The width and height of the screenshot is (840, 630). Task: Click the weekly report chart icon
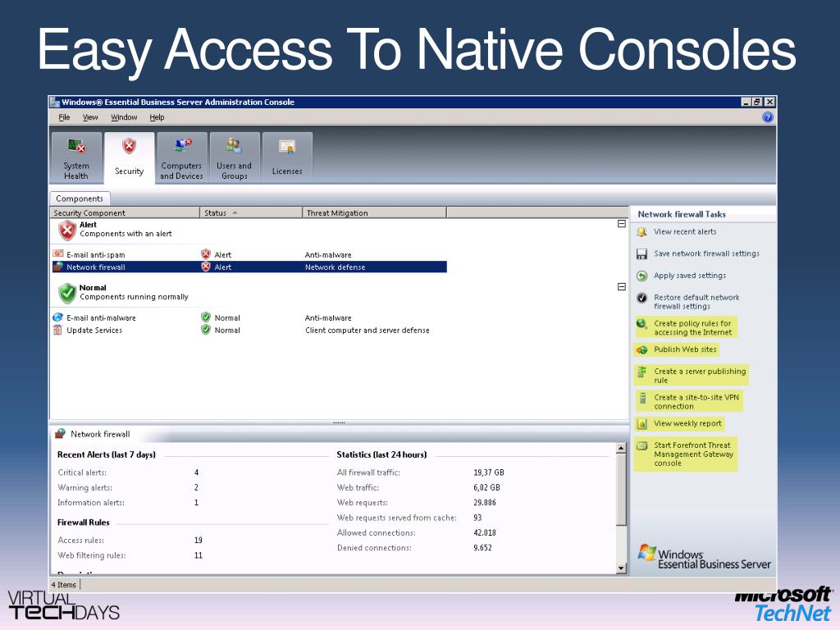pos(641,424)
